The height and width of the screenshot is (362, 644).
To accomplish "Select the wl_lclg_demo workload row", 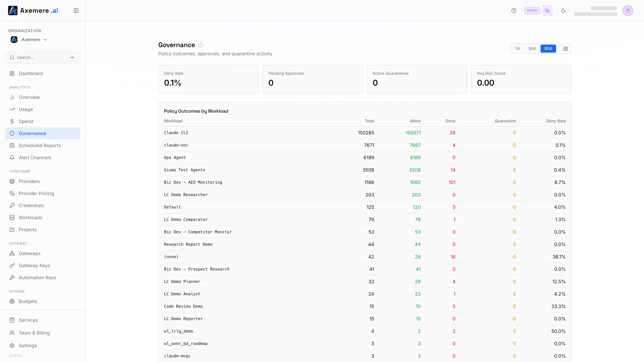I will [365, 331].
